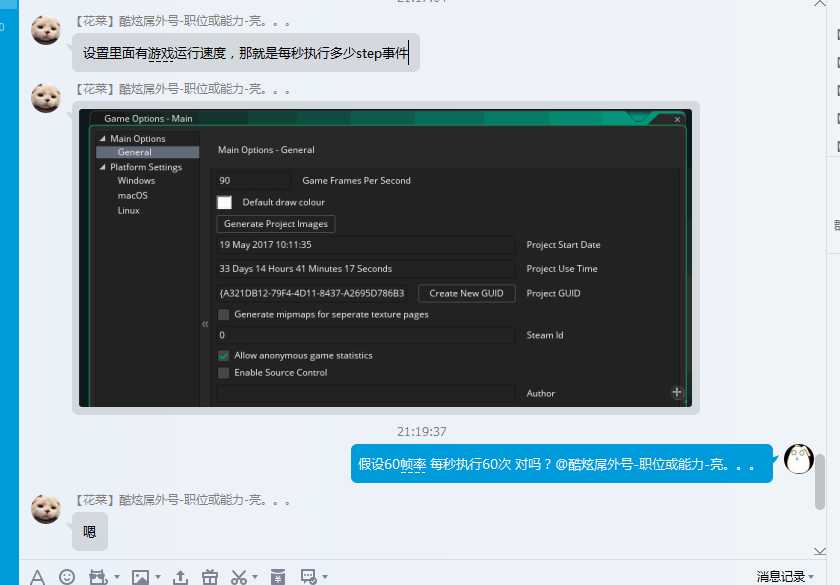Click the blue 假设60帧率 message bubble
Viewport: 840px width, 585px height.
[x=562, y=464]
